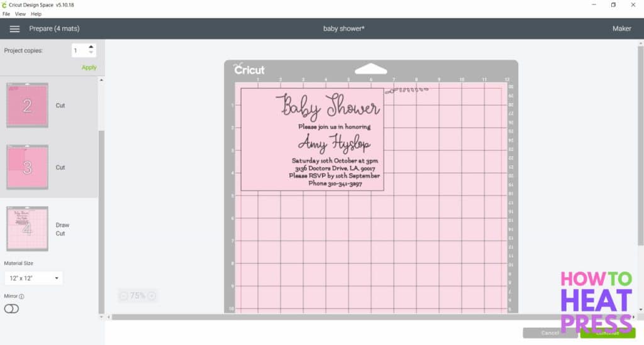644x345 pixels.
Task: Increase project copies with up arrow
Action: (x=91, y=47)
